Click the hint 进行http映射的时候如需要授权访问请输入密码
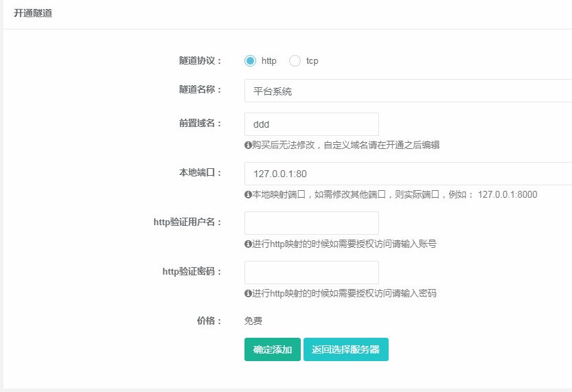Image resolution: width=572 pixels, height=392 pixels. (345, 293)
